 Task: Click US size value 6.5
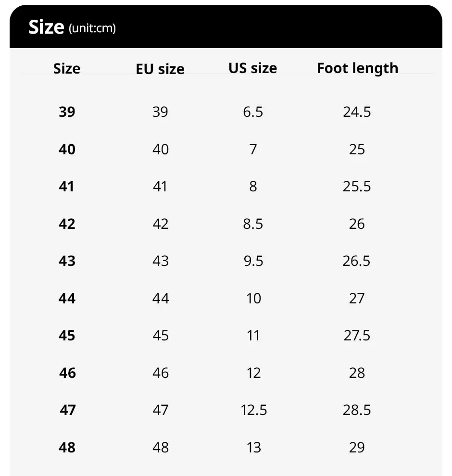[x=253, y=112]
